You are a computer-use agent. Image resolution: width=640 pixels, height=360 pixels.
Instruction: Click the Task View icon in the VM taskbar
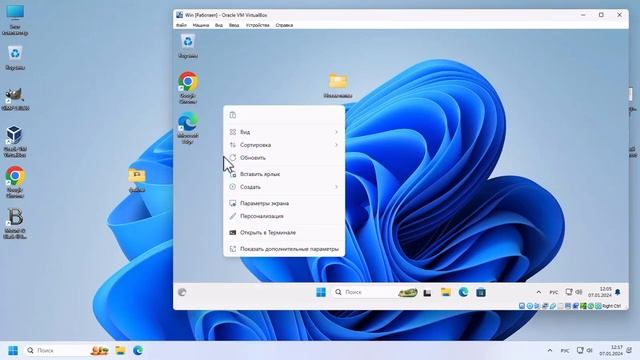[x=427, y=293]
